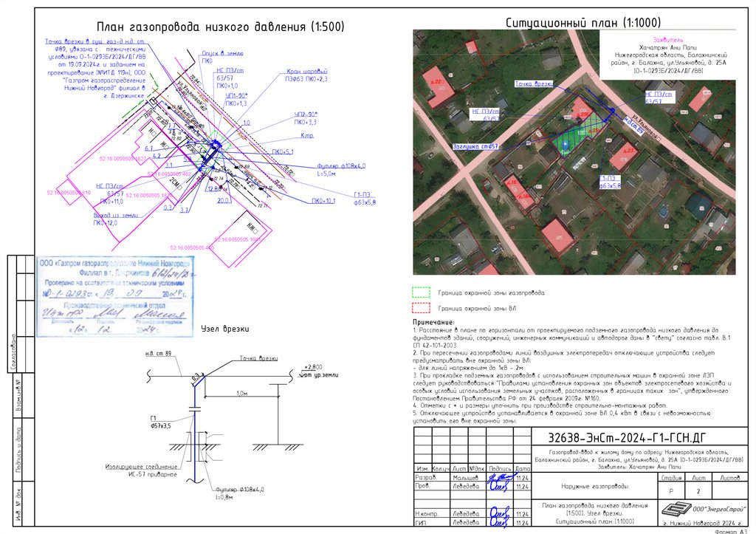Viewport: 756px width, 534px height.
Task: Select the red dashed ВЛ zone legend box
Action: point(421,308)
